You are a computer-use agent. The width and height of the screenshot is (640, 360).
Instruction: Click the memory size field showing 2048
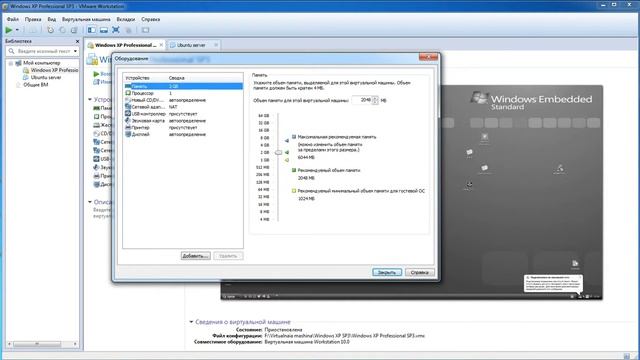[362, 100]
